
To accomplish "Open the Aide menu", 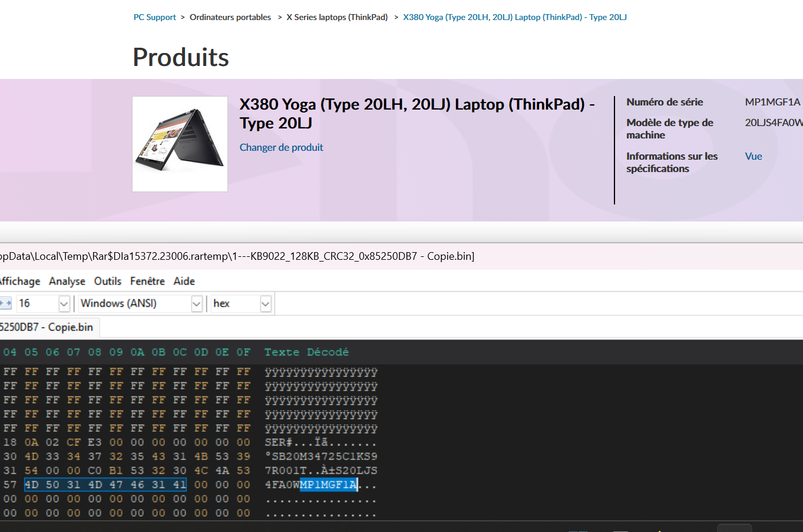I will click(184, 281).
